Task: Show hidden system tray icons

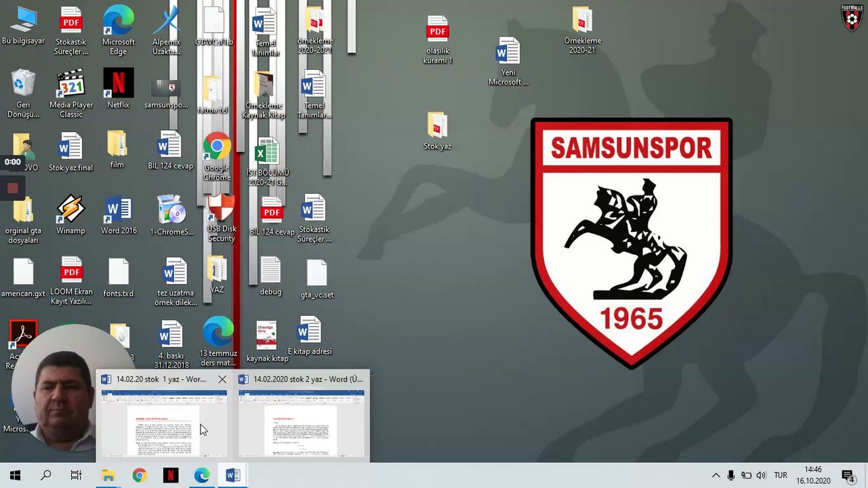Action: click(716, 476)
